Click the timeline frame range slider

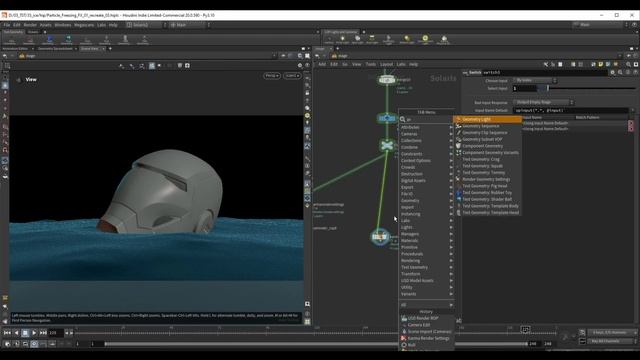(316, 344)
